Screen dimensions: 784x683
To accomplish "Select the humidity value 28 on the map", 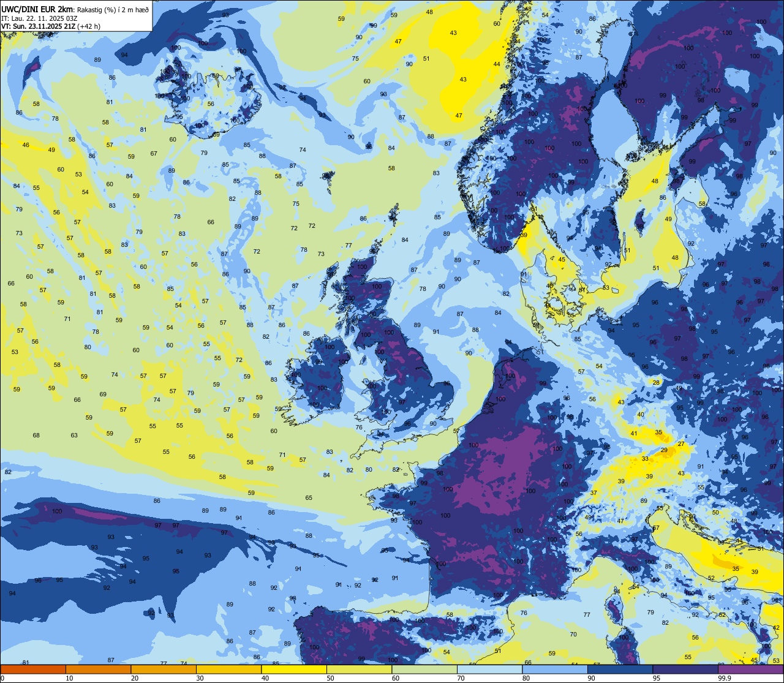I will [656, 382].
